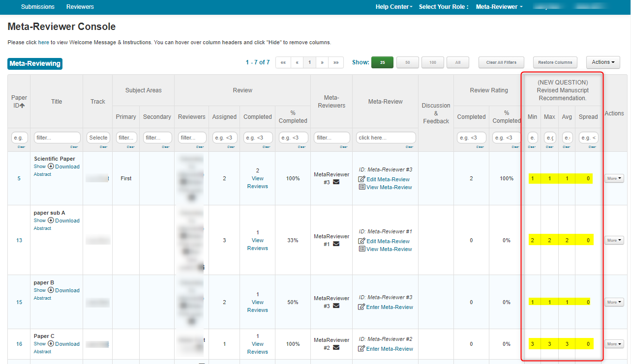
Task: Open Paper ID 13 link
Action: click(x=19, y=240)
